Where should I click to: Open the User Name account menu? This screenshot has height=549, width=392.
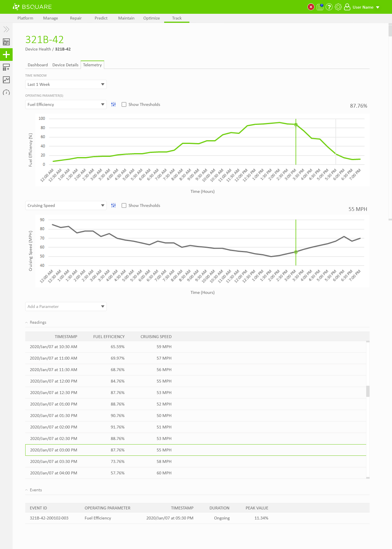tap(363, 7)
